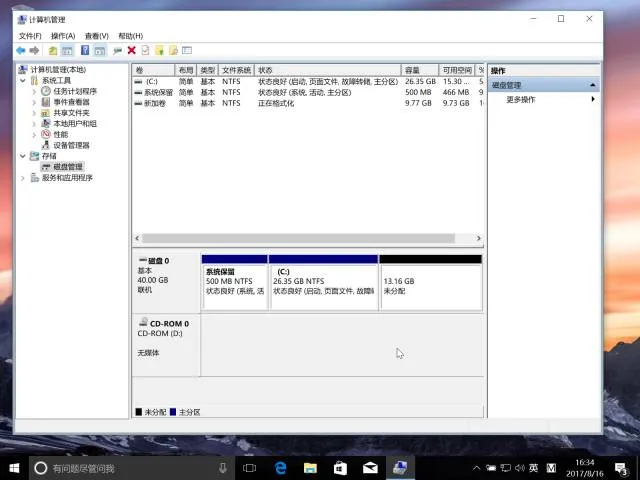
Task: Click the black 未分配 legend swatch
Action: click(139, 412)
